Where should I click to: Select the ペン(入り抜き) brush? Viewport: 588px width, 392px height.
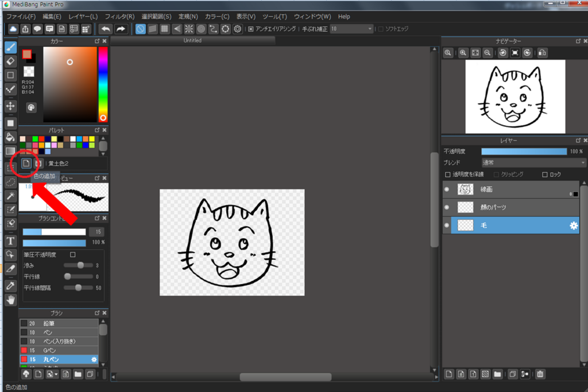pos(59,341)
